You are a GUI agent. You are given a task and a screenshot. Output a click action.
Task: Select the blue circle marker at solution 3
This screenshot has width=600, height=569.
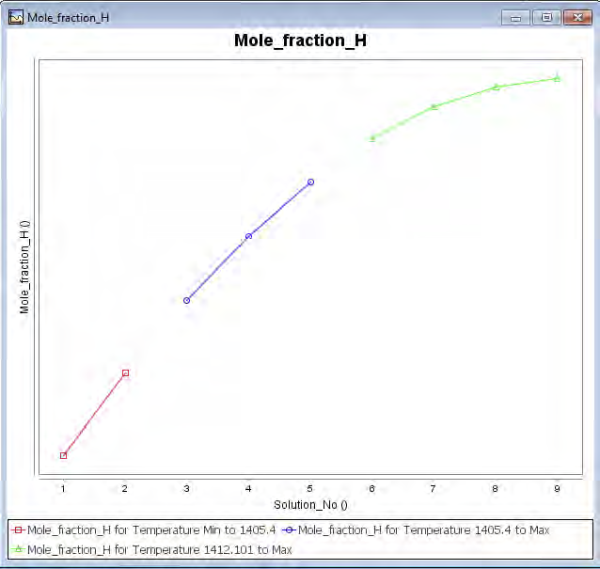coord(187,301)
